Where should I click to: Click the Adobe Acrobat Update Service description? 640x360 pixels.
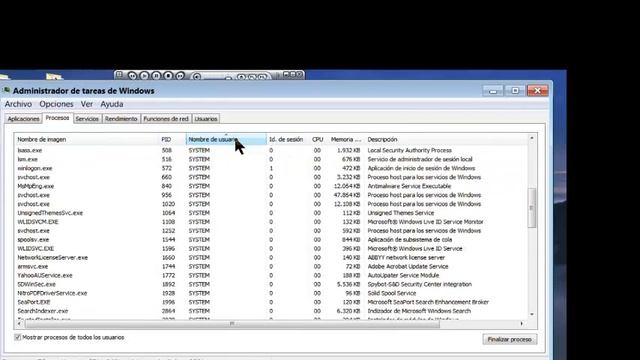407,267
